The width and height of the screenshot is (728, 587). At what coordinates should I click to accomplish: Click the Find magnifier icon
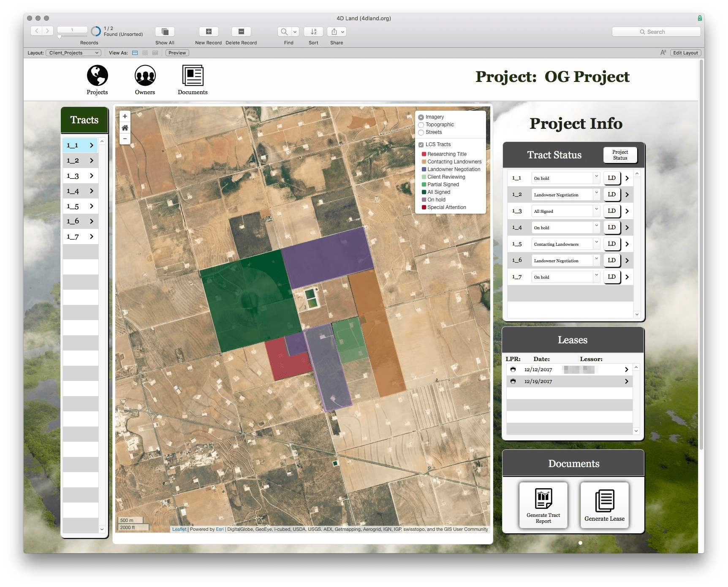pos(284,32)
